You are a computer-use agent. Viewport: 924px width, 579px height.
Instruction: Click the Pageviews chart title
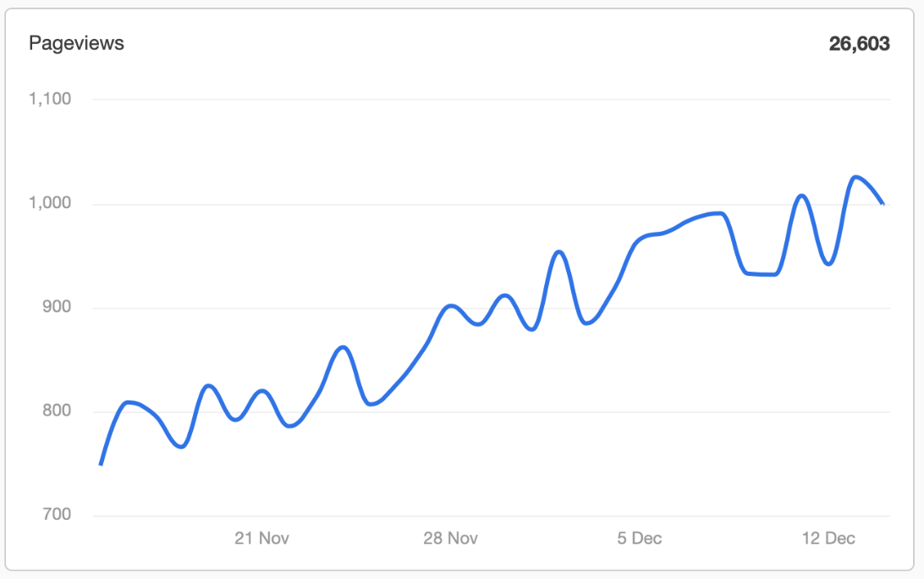(x=76, y=44)
